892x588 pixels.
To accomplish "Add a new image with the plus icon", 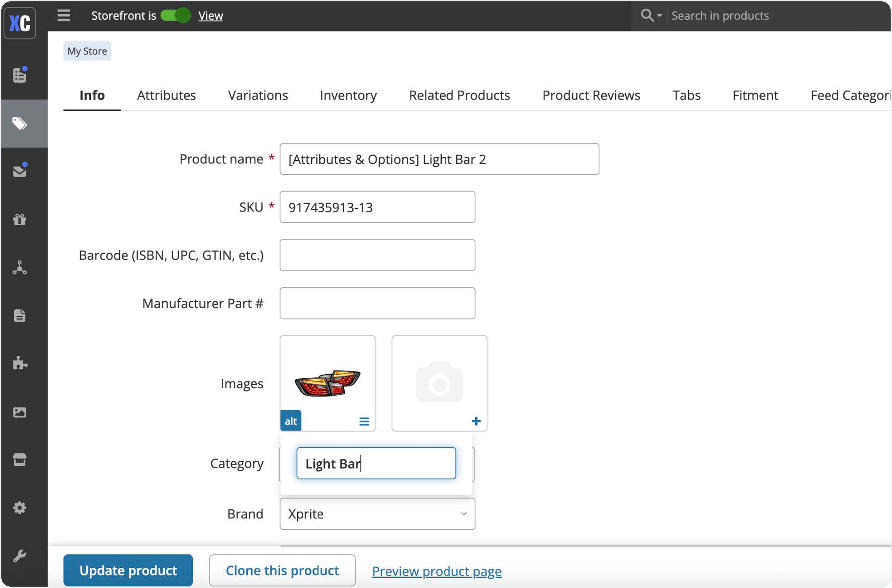I will click(475, 421).
